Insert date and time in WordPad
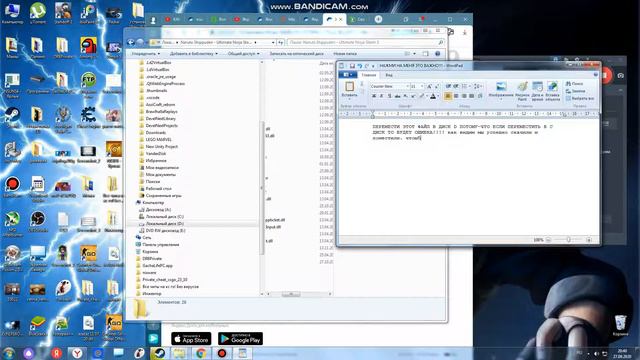The height and width of the screenshot is (360, 640). click(x=538, y=91)
